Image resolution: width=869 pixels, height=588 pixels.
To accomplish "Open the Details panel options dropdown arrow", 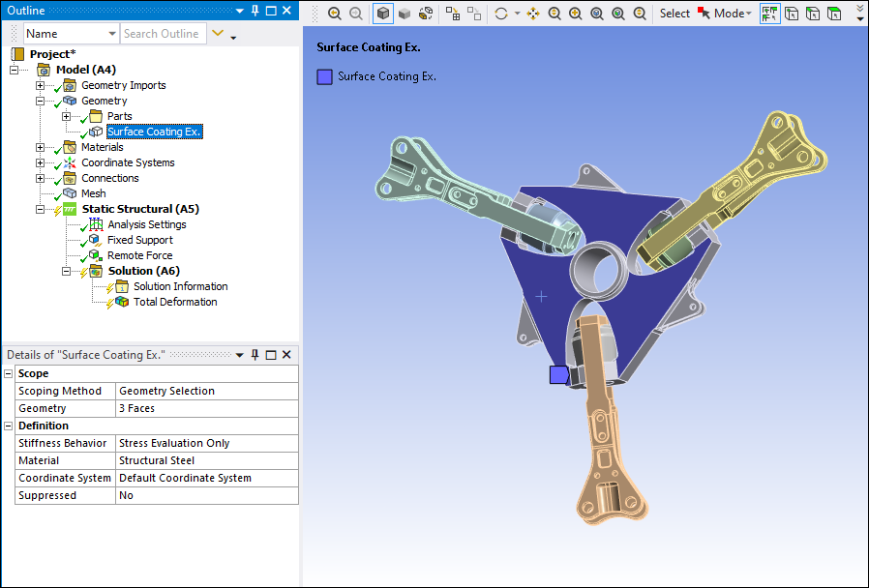I will tap(240, 355).
